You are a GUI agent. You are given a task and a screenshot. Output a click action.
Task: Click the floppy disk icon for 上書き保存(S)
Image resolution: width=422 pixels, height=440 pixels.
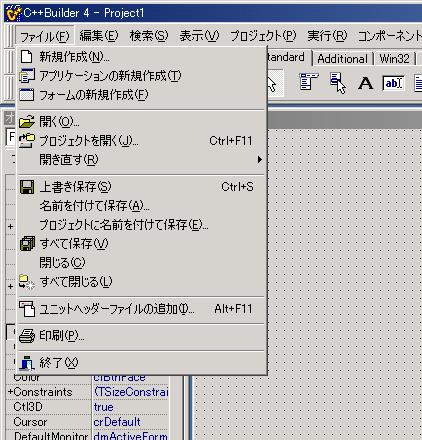coord(27,187)
